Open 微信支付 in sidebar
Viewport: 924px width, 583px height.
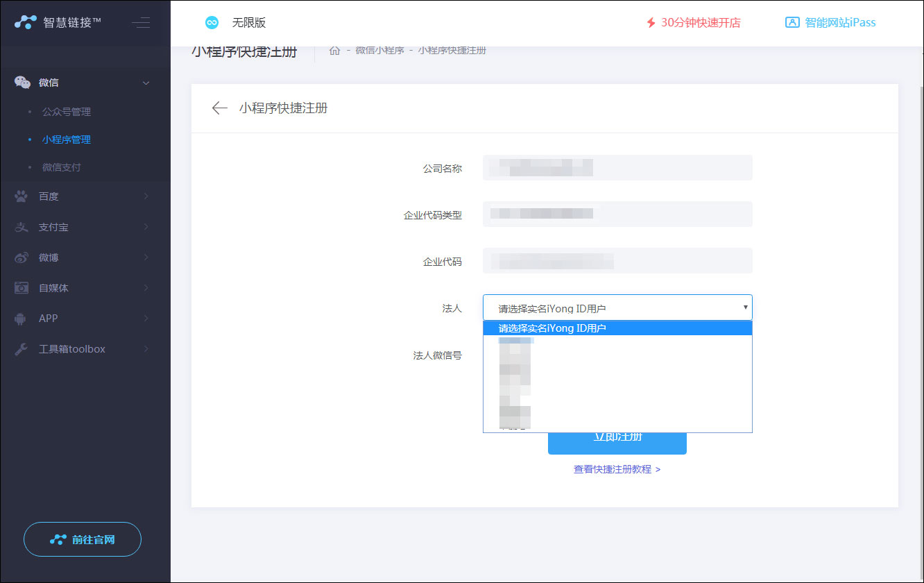tap(62, 167)
